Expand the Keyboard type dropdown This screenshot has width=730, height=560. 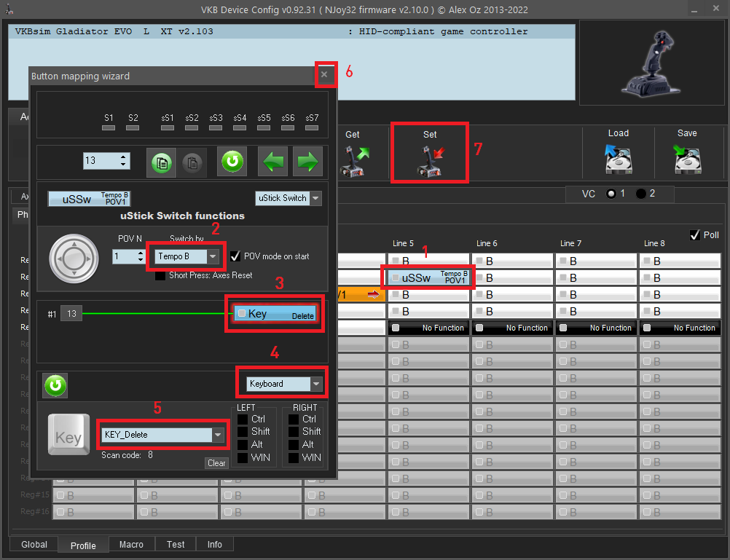315,384
